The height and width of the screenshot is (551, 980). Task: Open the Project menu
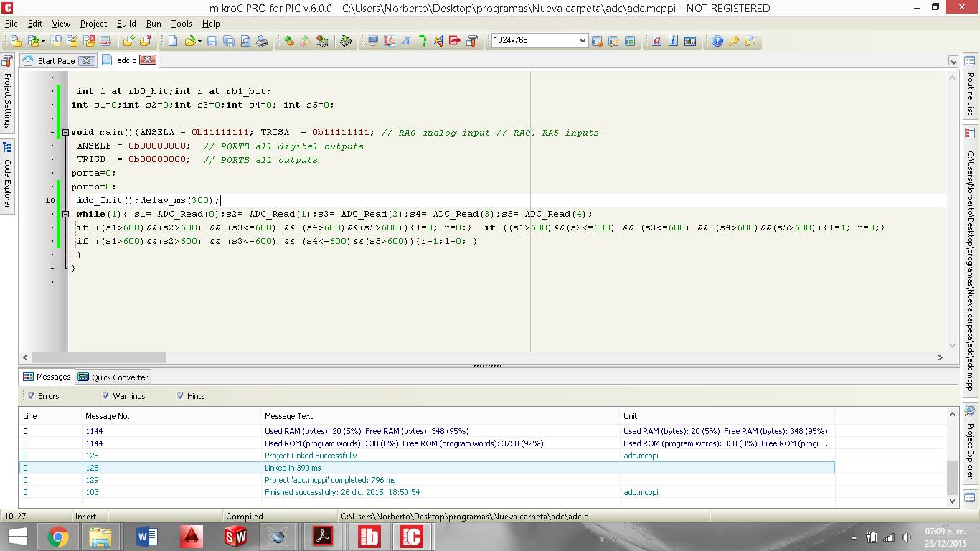coord(93,24)
